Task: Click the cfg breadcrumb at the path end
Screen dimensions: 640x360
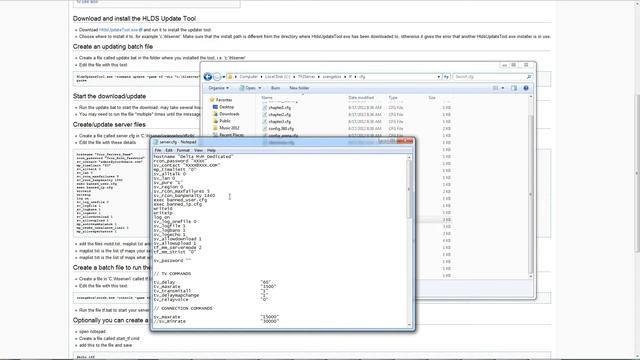Action: [x=362, y=77]
